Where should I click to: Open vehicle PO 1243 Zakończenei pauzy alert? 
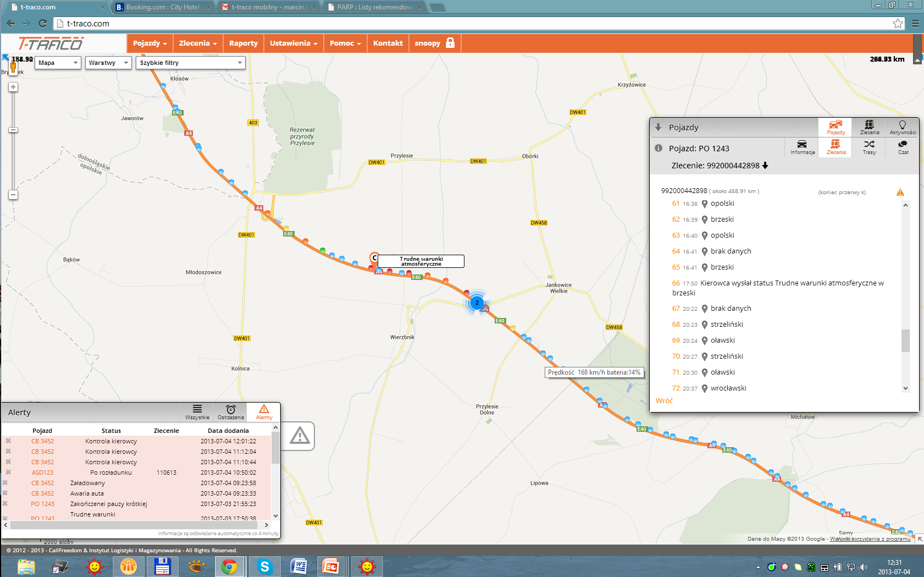click(x=42, y=504)
